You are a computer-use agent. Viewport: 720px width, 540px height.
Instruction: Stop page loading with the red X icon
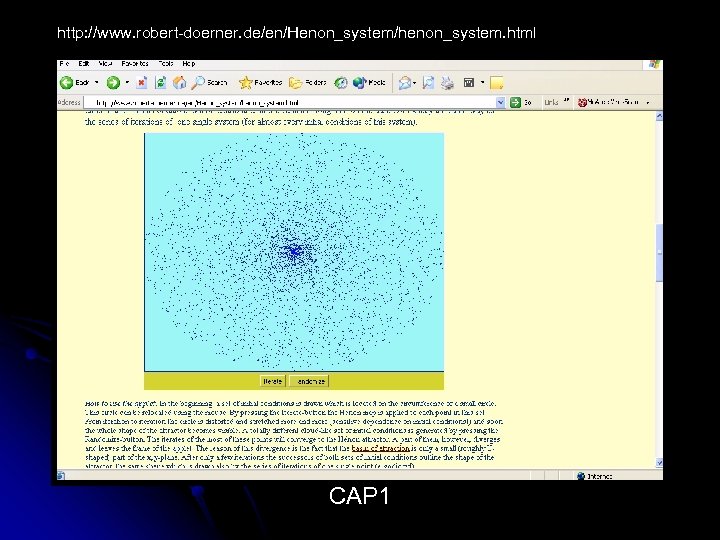click(x=141, y=83)
